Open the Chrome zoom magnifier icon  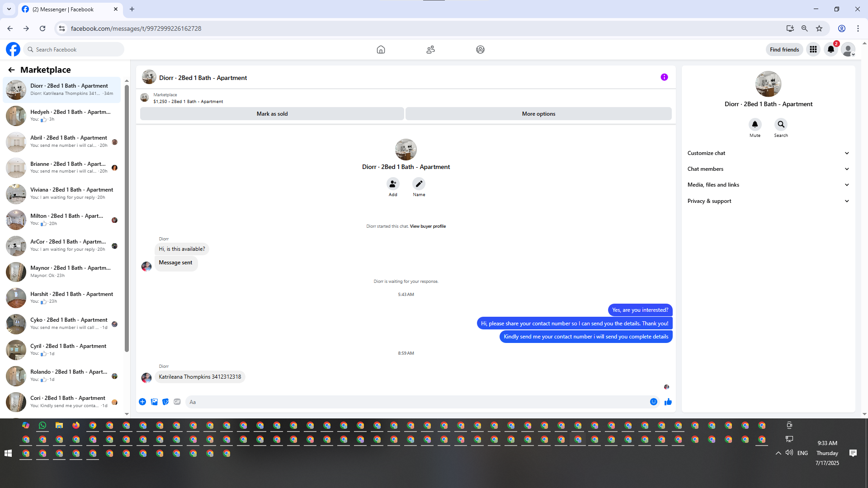(805, 28)
